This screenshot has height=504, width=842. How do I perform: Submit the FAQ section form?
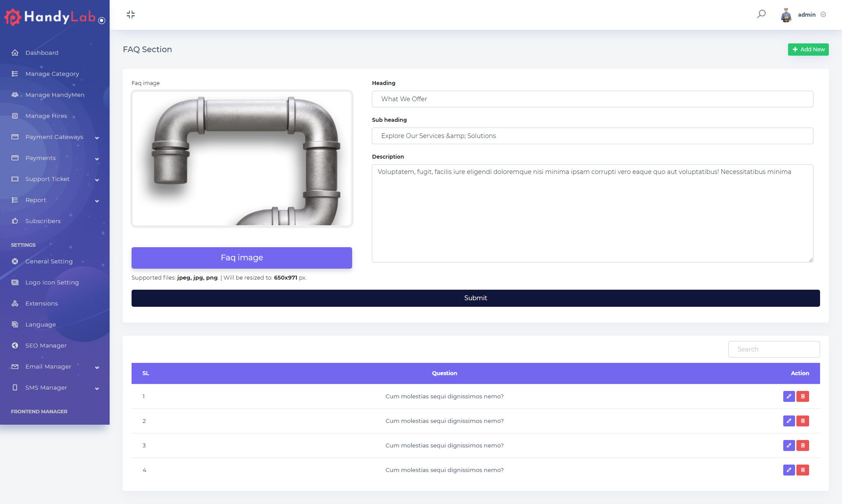tap(475, 298)
